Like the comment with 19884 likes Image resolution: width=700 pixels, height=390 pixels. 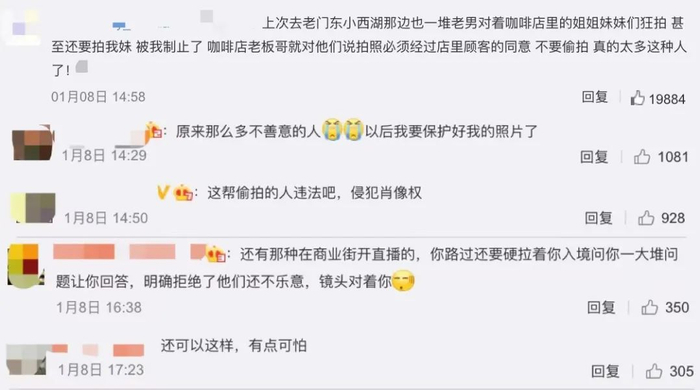tap(637, 98)
